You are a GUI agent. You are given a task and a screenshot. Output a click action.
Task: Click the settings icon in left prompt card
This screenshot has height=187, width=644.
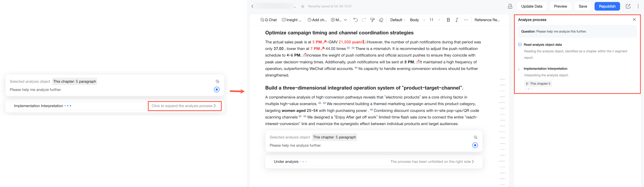pos(217,82)
